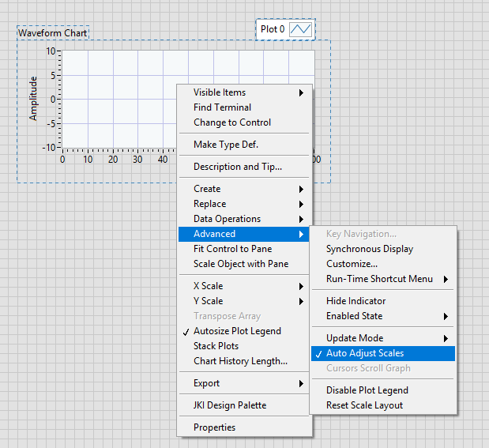The height and width of the screenshot is (448, 489).
Task: Choose Hide Indicator in Advanced submenu
Action: point(355,301)
